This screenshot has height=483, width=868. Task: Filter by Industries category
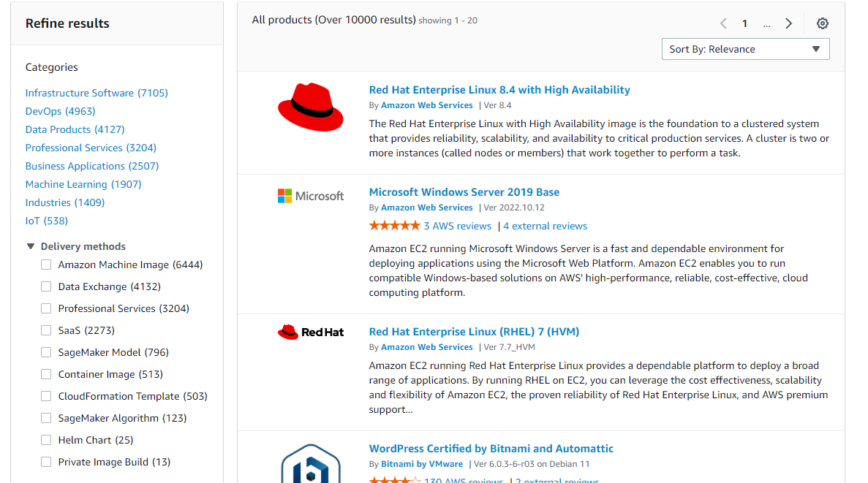tap(65, 202)
